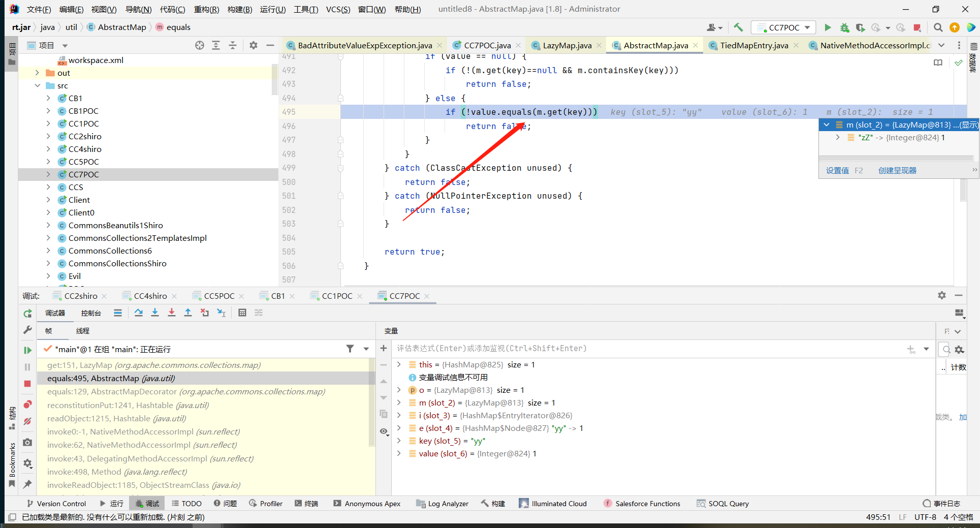Screen dimensions: 980x528
Task: Open debug tool window settings gear
Action: click(x=942, y=295)
